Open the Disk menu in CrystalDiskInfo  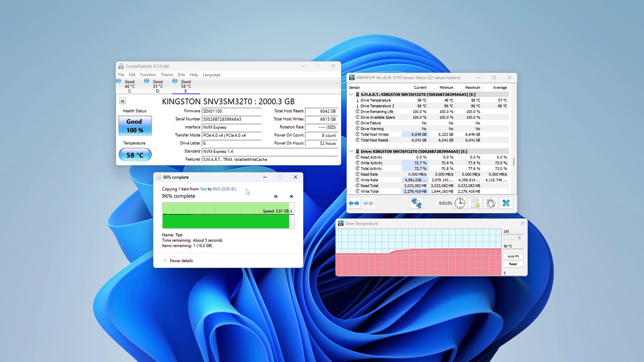pyautogui.click(x=182, y=75)
